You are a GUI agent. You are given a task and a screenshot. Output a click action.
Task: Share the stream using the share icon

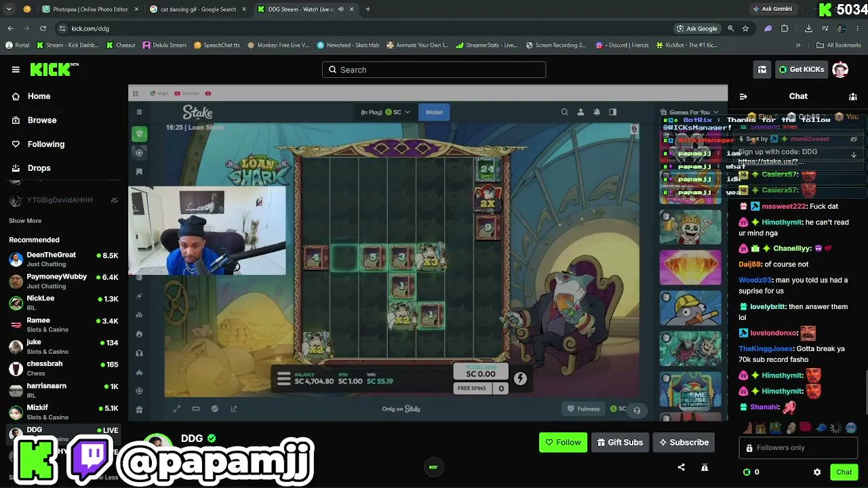coord(682,467)
